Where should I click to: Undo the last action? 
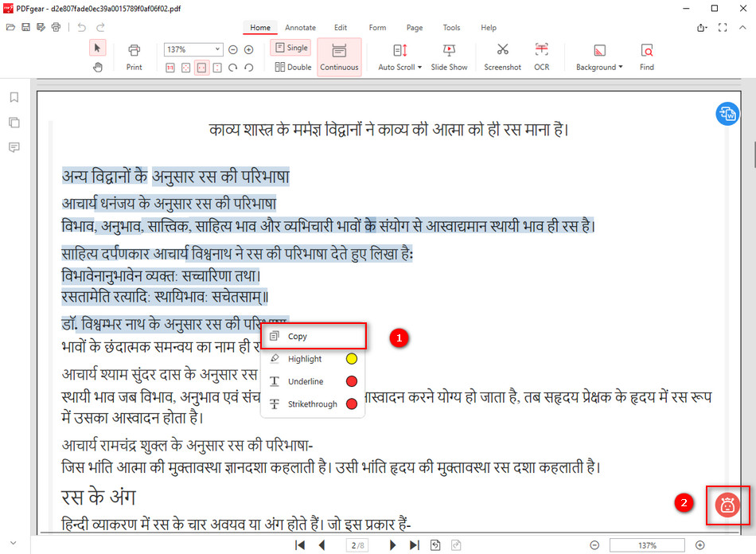point(81,28)
